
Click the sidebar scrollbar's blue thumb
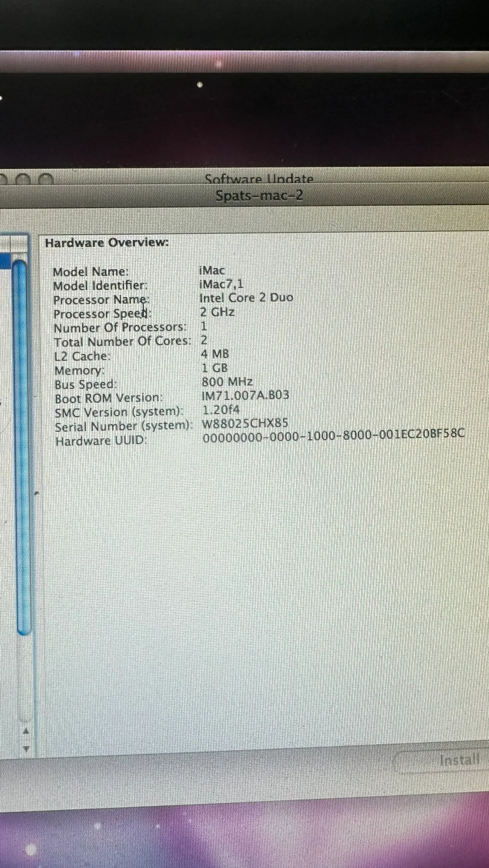(22, 447)
